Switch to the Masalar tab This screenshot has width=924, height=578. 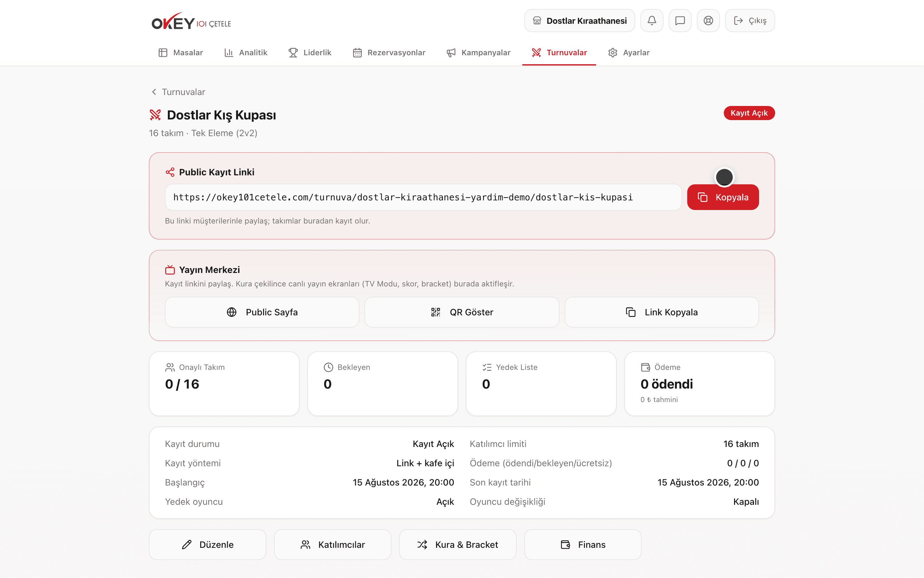[181, 52]
